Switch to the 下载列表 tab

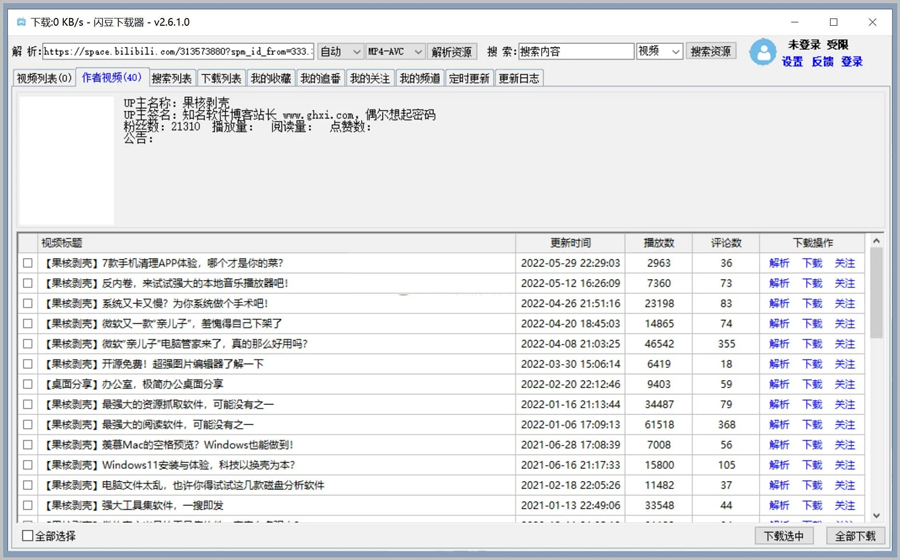(x=221, y=79)
